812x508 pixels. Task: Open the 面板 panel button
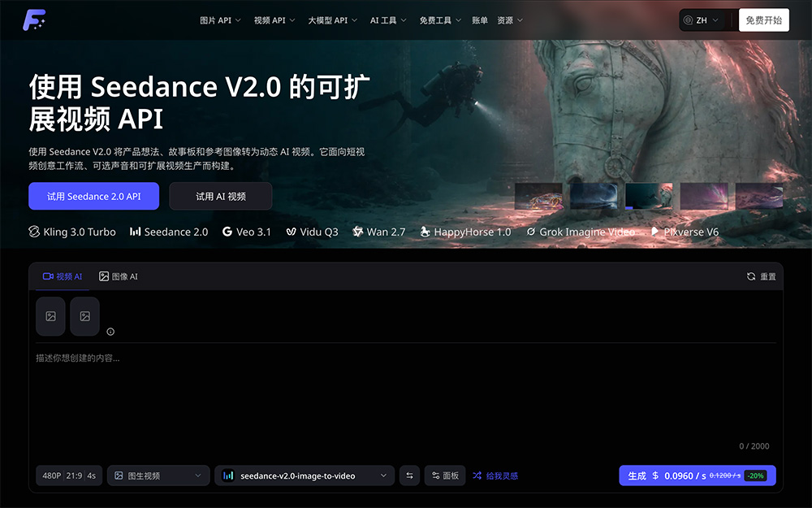(445, 475)
